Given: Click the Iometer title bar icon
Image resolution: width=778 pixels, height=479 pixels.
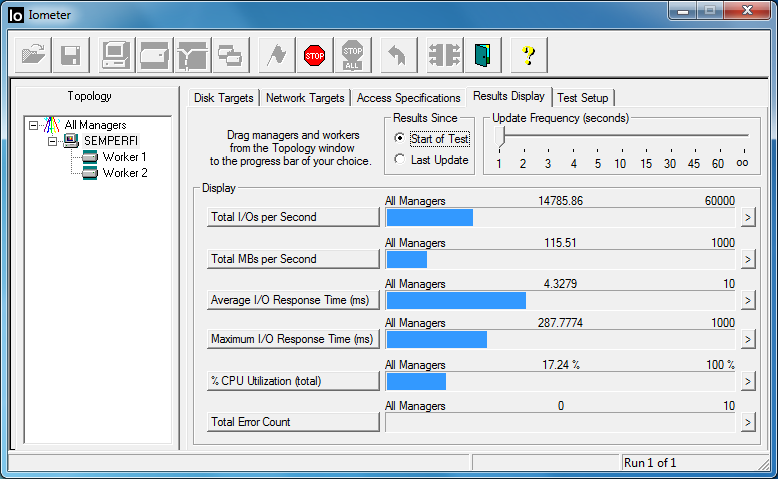Looking at the screenshot, I should click(16, 15).
